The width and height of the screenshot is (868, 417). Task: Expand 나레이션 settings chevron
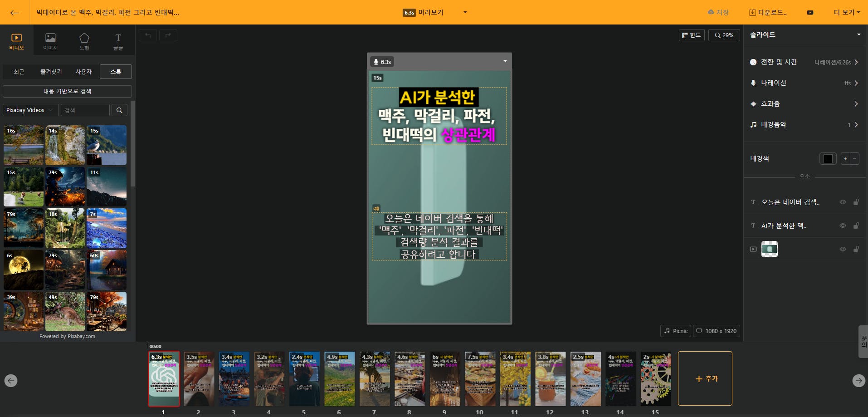[x=856, y=83]
